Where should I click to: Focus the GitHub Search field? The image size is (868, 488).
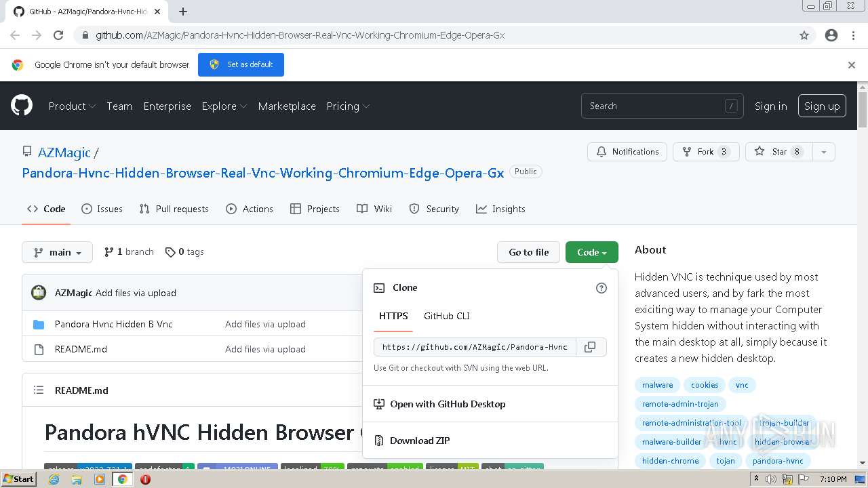[x=662, y=106]
